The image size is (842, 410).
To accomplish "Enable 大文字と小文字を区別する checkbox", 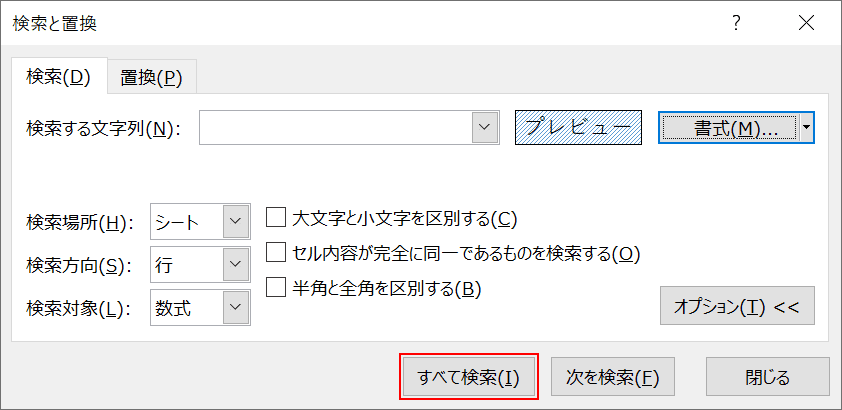I will click(275, 218).
